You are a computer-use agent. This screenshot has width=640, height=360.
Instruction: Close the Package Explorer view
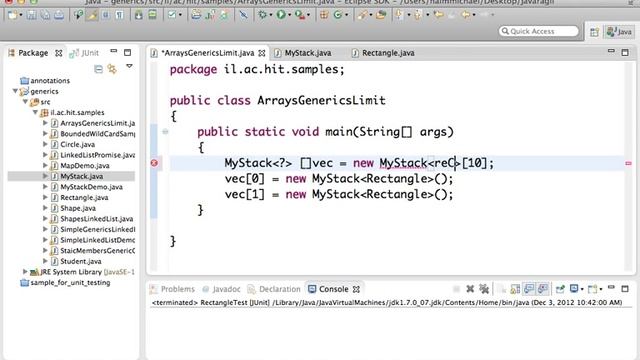click(x=59, y=53)
